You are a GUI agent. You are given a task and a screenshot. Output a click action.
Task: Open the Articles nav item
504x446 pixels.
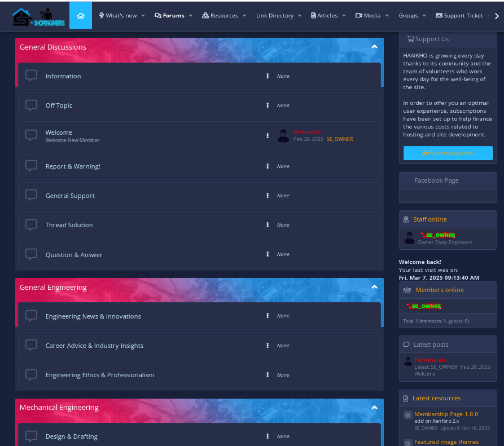(325, 15)
